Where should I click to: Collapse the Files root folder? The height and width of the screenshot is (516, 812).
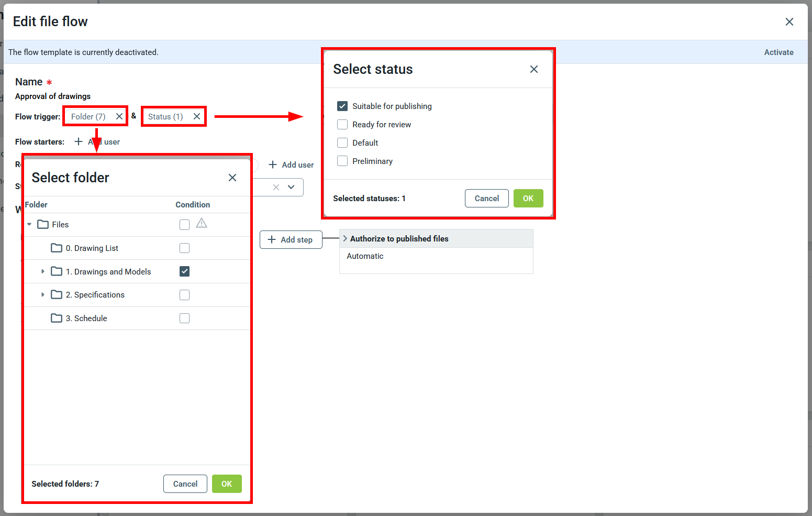(x=29, y=224)
